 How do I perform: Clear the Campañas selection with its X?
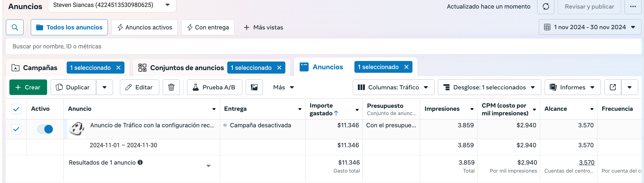(x=119, y=68)
